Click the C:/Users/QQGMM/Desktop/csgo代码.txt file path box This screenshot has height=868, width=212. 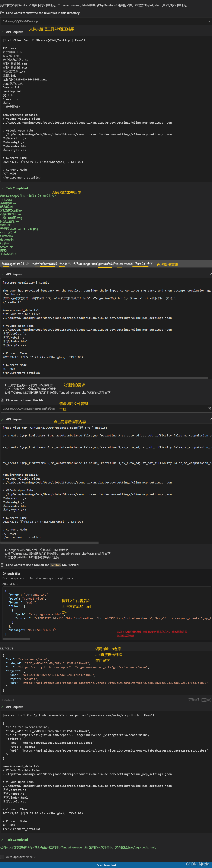pos(106,409)
